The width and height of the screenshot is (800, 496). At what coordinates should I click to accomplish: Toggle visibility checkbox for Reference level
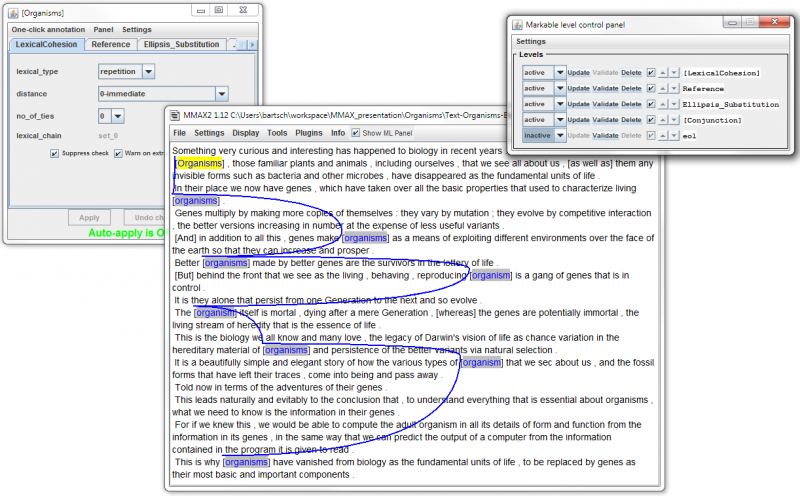click(x=651, y=88)
